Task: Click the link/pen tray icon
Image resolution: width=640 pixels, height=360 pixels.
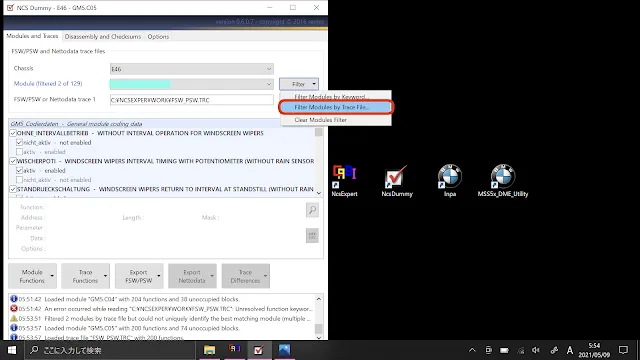Action: [x=554, y=350]
